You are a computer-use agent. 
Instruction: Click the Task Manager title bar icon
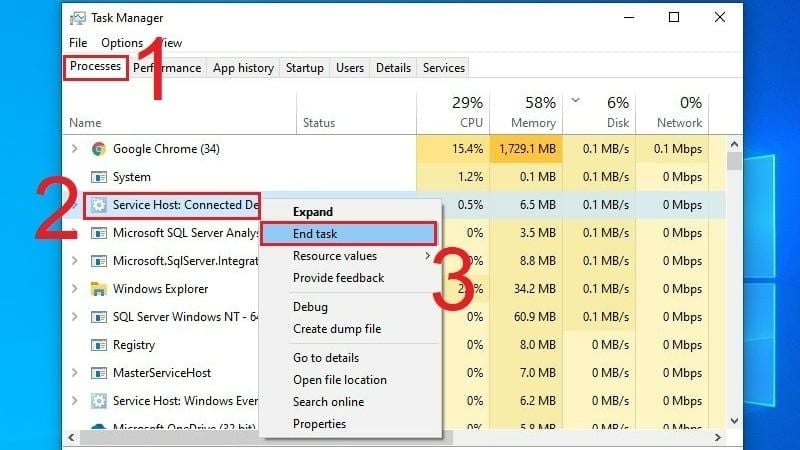click(x=78, y=18)
